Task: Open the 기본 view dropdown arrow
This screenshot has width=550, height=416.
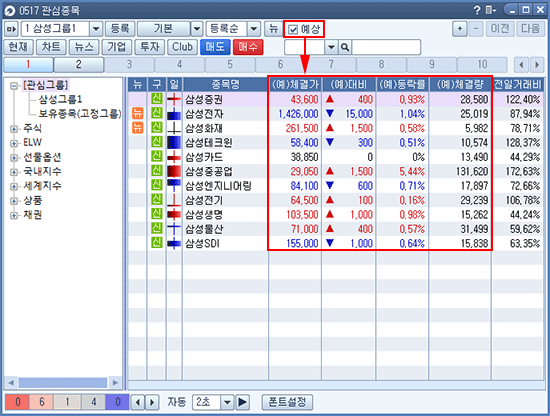Action: [x=197, y=29]
